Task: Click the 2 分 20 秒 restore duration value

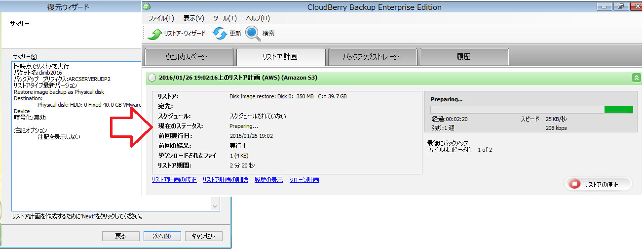Action: click(242, 166)
